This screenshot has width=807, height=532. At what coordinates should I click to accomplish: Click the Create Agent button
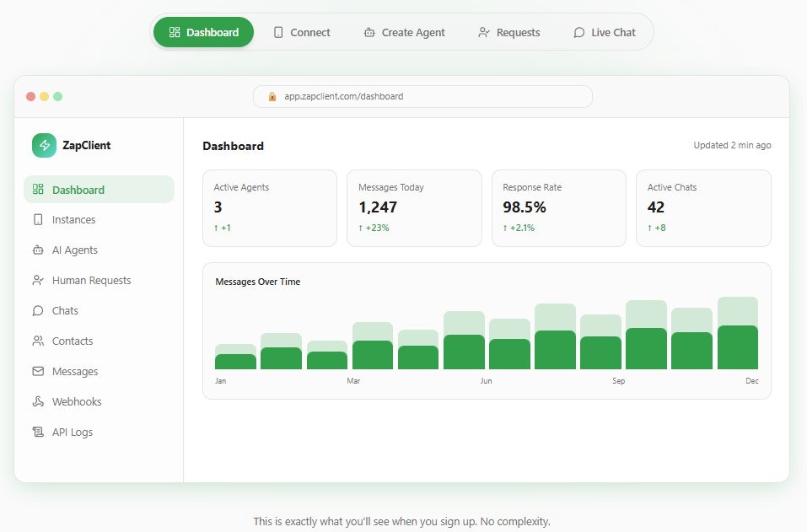click(x=405, y=32)
